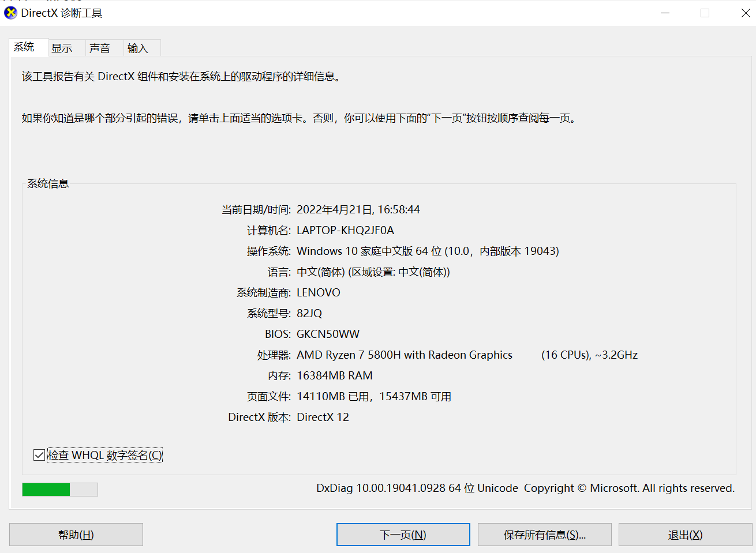The width and height of the screenshot is (756, 553).
Task: Click the 系统信息 group label
Action: point(48,183)
